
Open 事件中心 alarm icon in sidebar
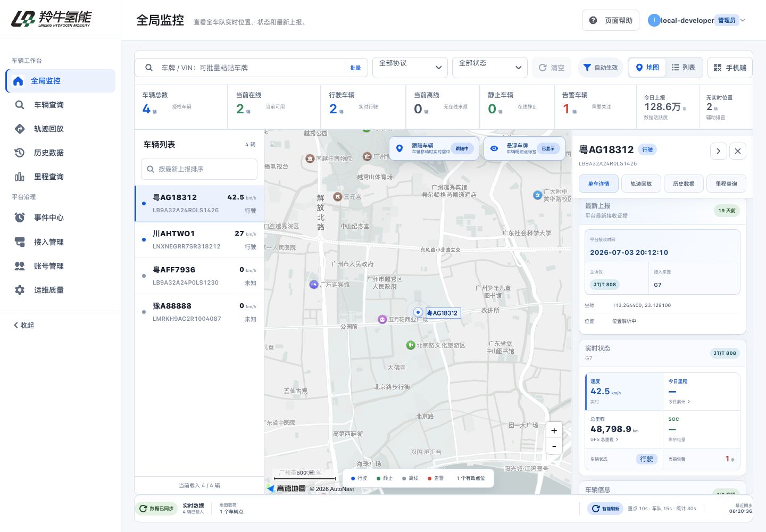20,218
